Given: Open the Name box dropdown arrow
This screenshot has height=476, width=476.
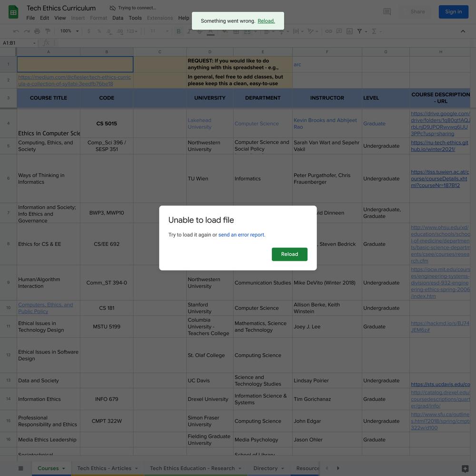Looking at the screenshot, I should [x=34, y=43].
